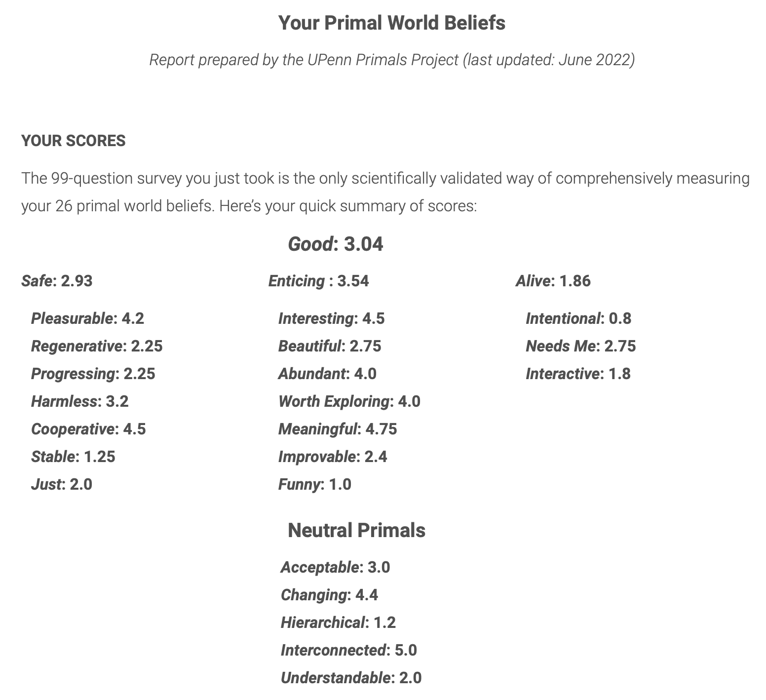Click the 'Enticing : 3.54' score
766x700 pixels.
point(318,281)
